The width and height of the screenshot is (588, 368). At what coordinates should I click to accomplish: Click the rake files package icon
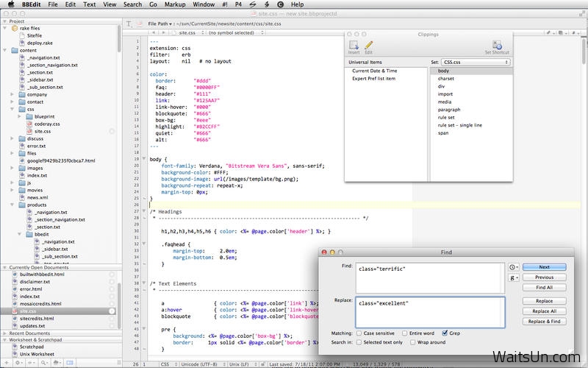[x=15, y=28]
